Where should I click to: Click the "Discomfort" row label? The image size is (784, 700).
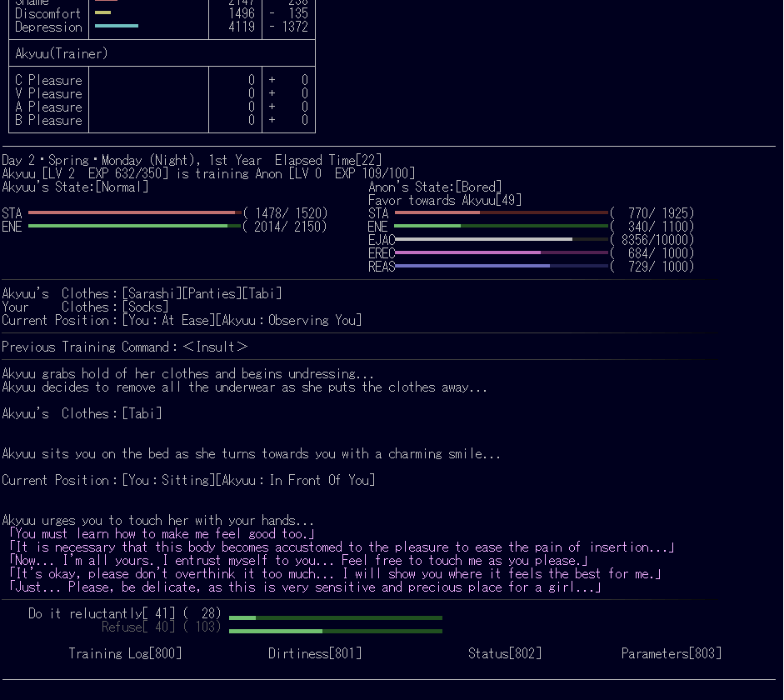point(48,13)
